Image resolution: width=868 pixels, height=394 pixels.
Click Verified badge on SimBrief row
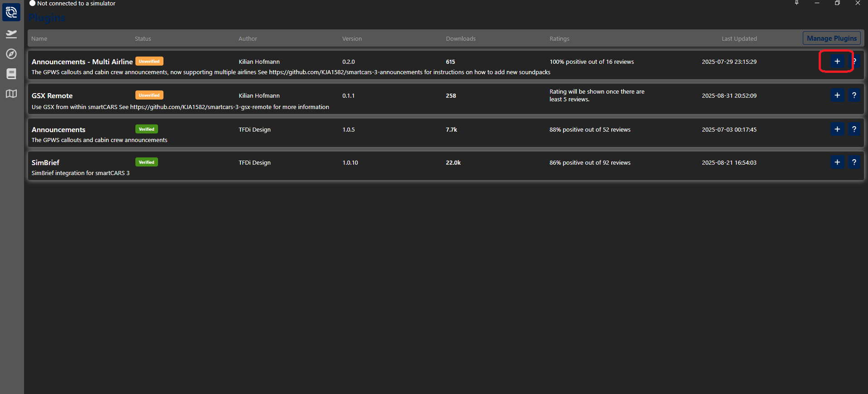[147, 162]
